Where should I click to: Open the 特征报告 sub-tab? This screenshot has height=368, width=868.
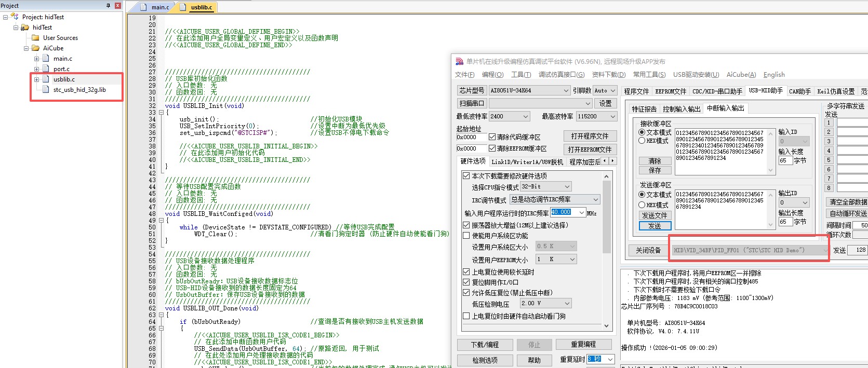[644, 109]
